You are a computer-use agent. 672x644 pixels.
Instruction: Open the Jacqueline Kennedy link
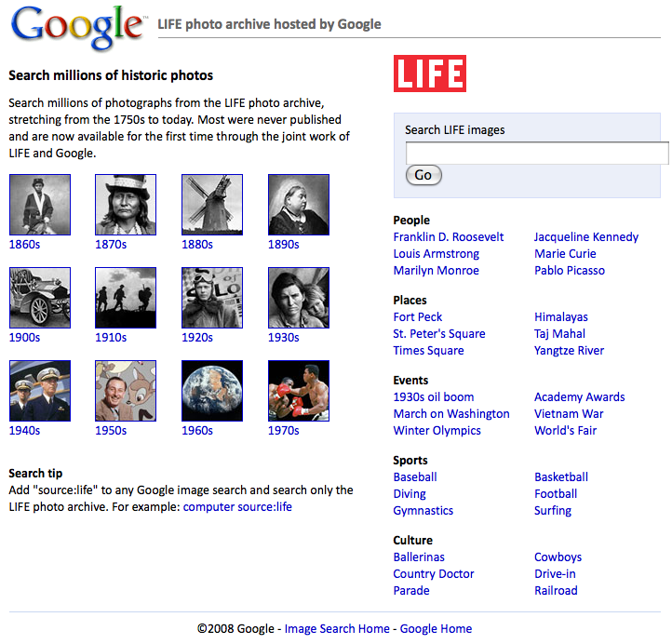tap(586, 237)
